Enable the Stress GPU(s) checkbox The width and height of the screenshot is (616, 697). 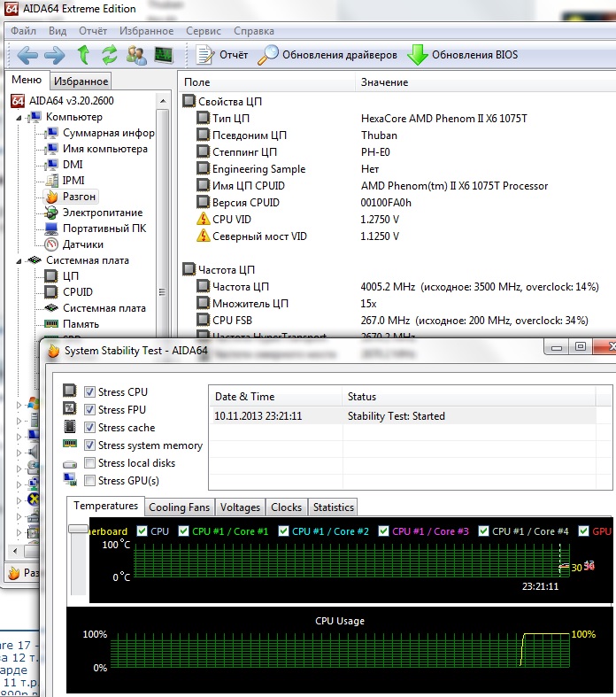pos(89,481)
